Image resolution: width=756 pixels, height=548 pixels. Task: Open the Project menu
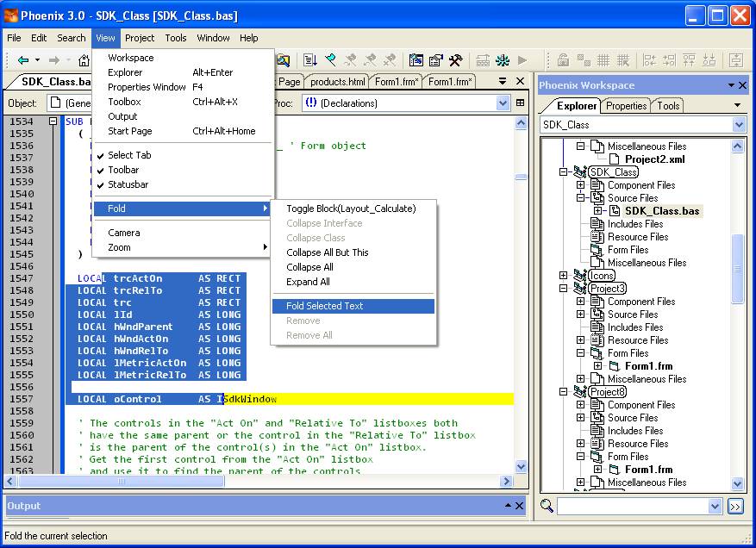(x=140, y=38)
